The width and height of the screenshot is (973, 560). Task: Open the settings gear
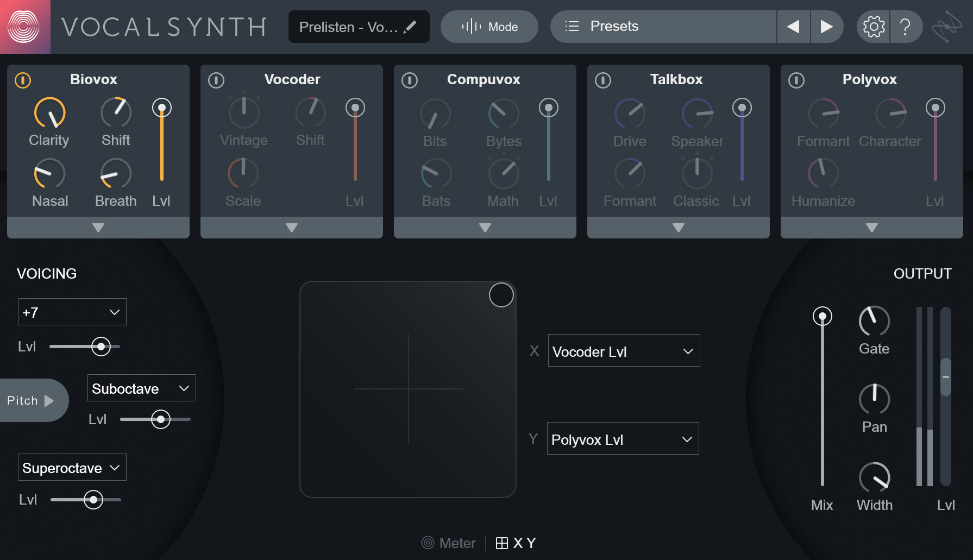click(x=874, y=27)
